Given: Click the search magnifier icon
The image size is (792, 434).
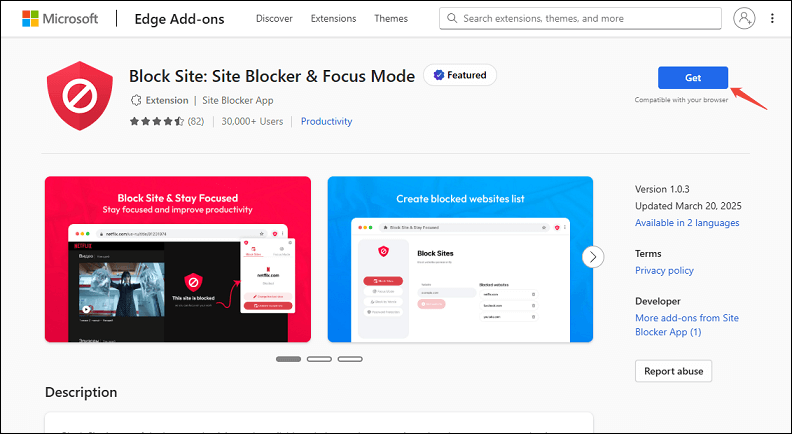Looking at the screenshot, I should pos(453,19).
